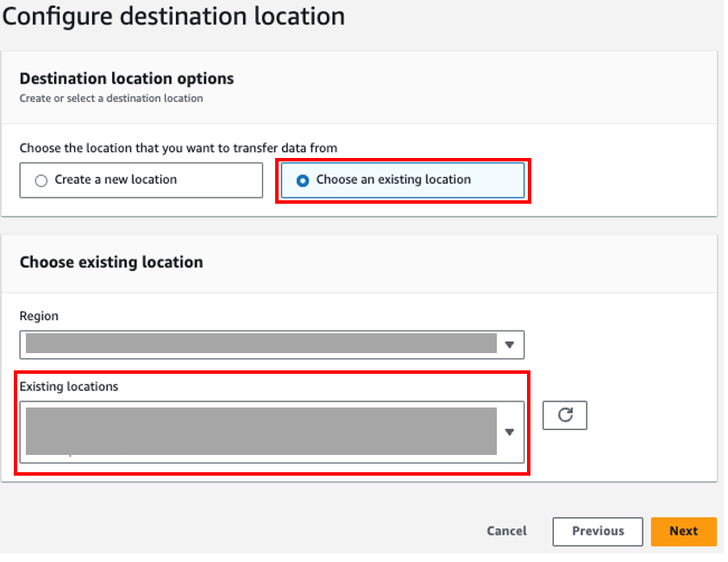This screenshot has width=728, height=562.
Task: Proceed by clicking the Next button
Action: pyautogui.click(x=684, y=531)
